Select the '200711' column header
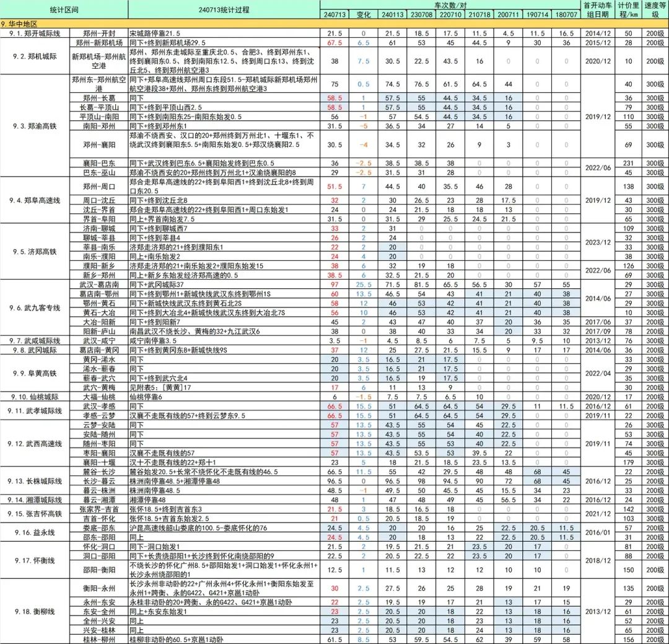669x644 pixels. [508, 14]
